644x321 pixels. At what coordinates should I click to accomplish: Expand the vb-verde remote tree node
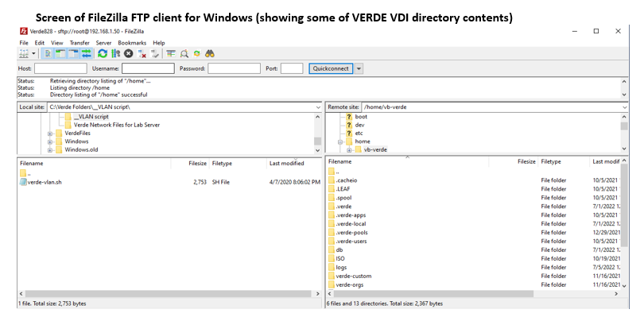349,150
